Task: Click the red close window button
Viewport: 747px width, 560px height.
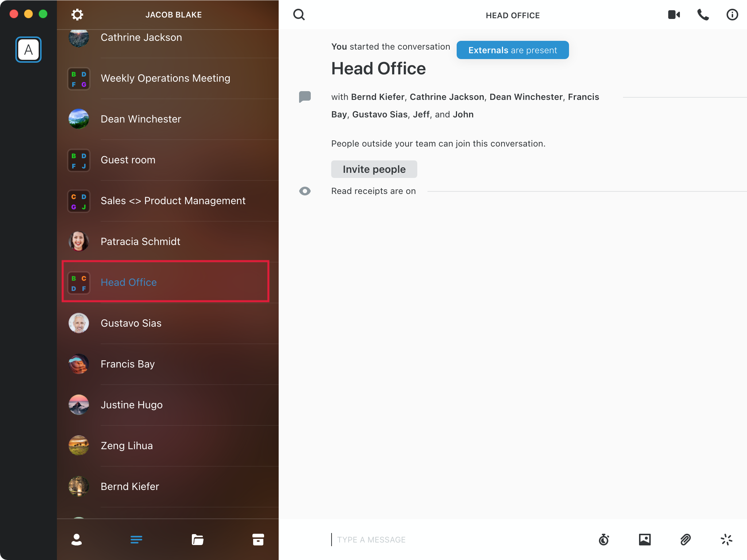Action: tap(14, 14)
